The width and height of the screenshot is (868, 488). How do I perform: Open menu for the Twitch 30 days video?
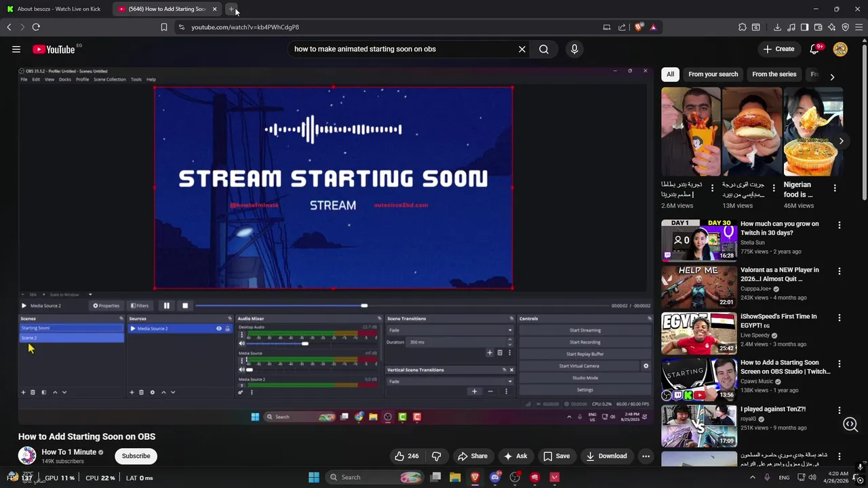tap(840, 225)
